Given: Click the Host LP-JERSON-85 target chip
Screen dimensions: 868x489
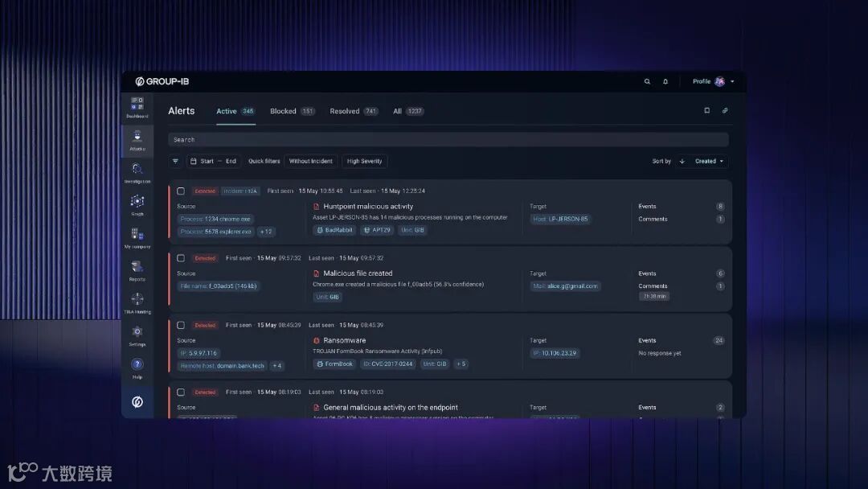Looking at the screenshot, I should pos(560,219).
